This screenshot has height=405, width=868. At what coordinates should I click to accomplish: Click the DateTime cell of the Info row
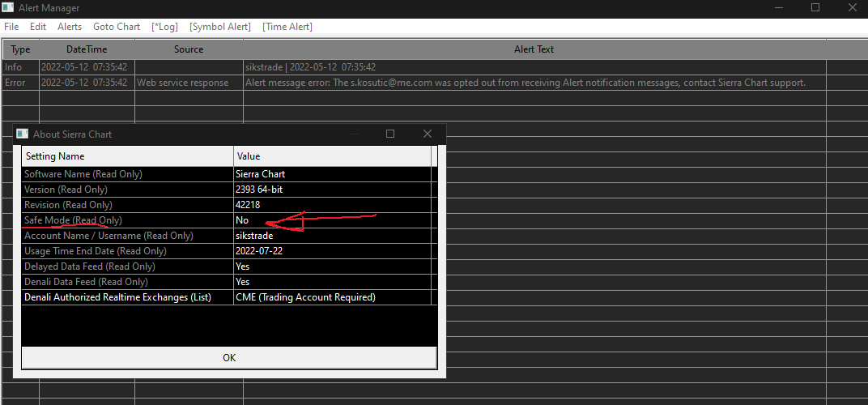click(87, 67)
